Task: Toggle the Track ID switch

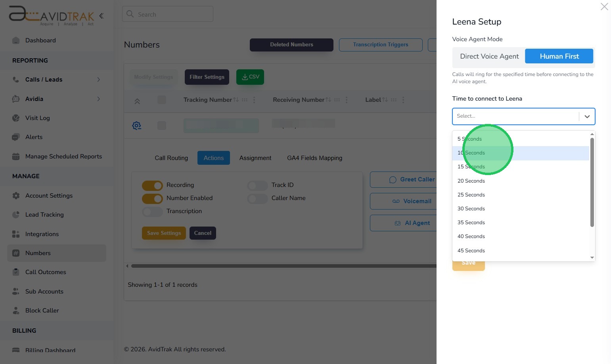Action: point(257,185)
